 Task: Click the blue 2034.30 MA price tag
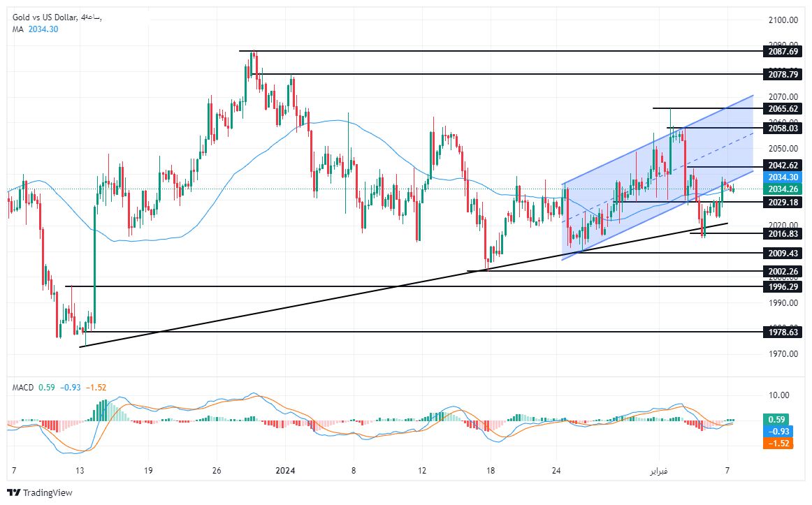click(x=783, y=177)
